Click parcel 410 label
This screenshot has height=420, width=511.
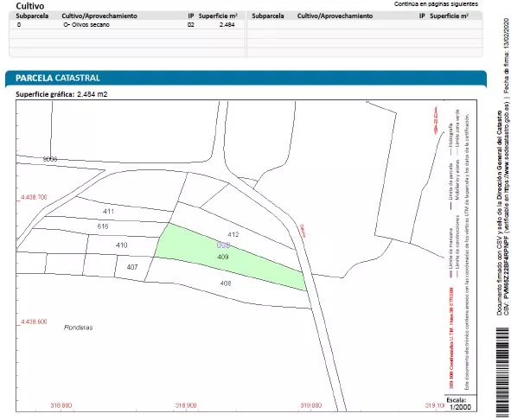(122, 245)
